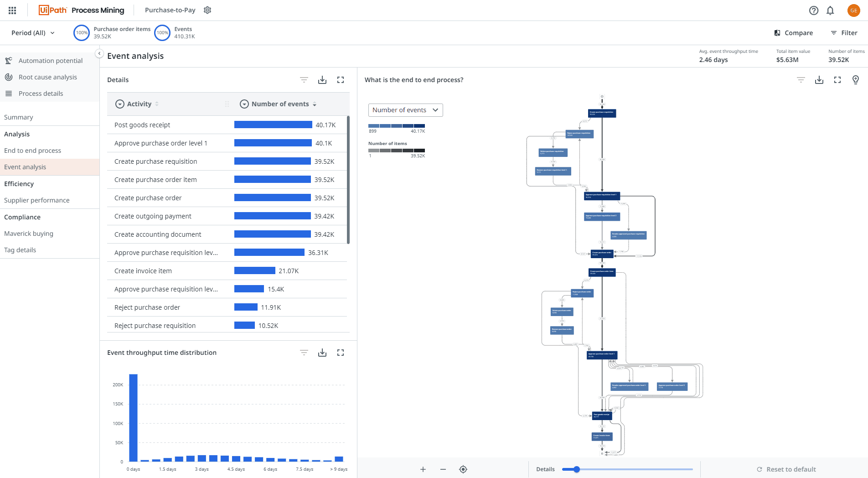Recenter the process graph view
868x478 pixels.
coord(463,469)
